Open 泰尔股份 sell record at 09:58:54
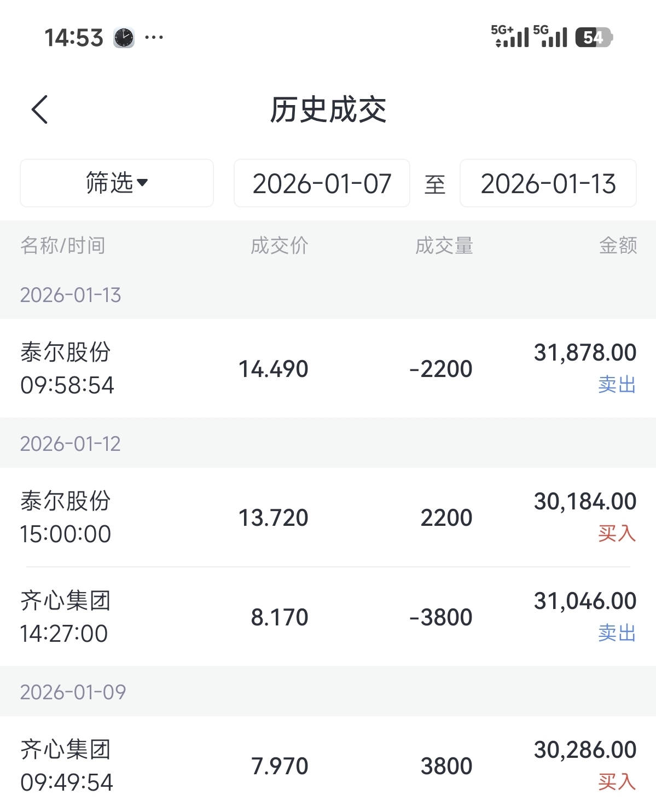 [328, 368]
